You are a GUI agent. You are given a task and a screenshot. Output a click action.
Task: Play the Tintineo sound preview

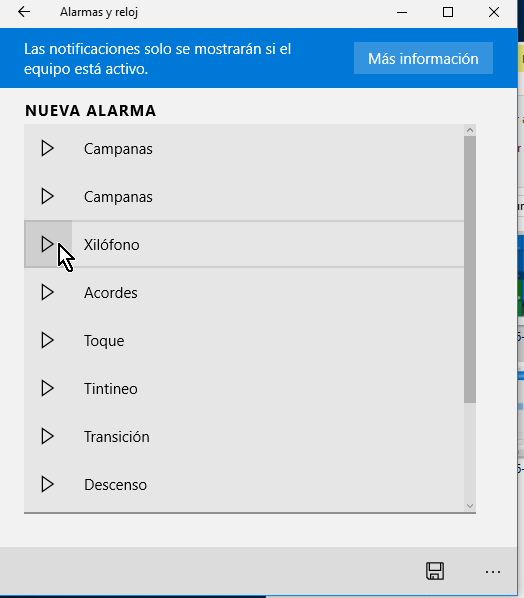(x=48, y=388)
